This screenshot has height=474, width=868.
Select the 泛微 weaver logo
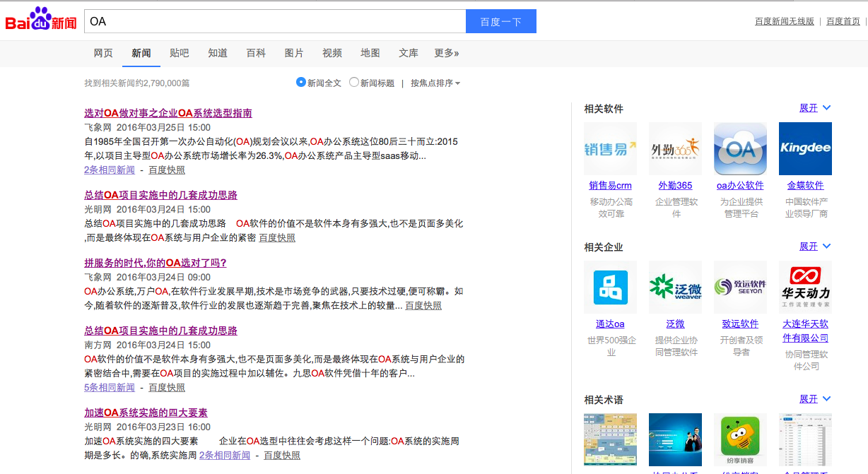(675, 287)
